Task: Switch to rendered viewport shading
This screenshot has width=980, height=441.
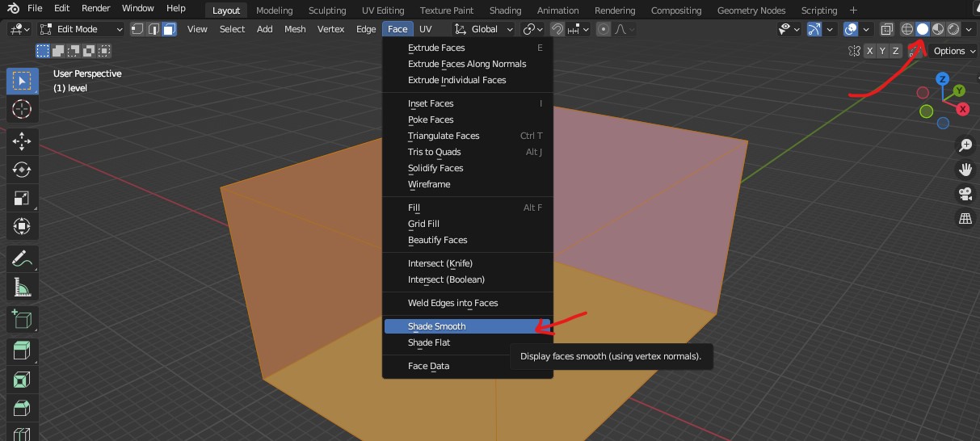Action: (953, 29)
